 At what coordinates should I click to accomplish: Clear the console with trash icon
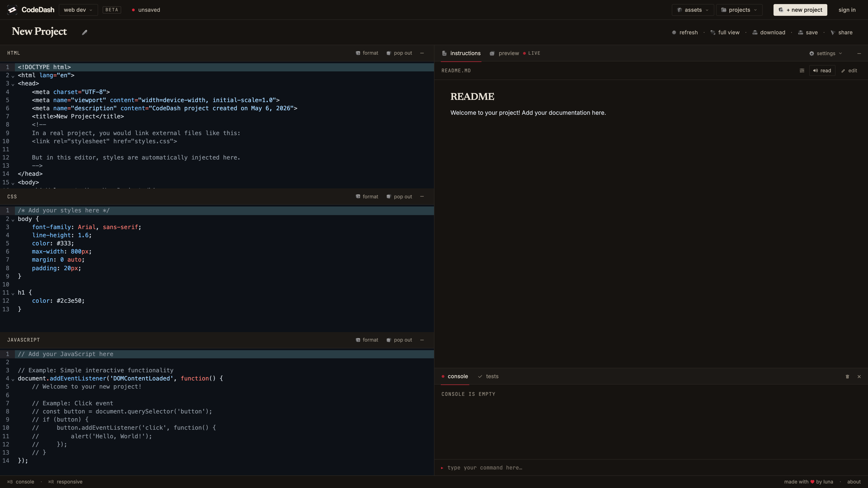[847, 377]
